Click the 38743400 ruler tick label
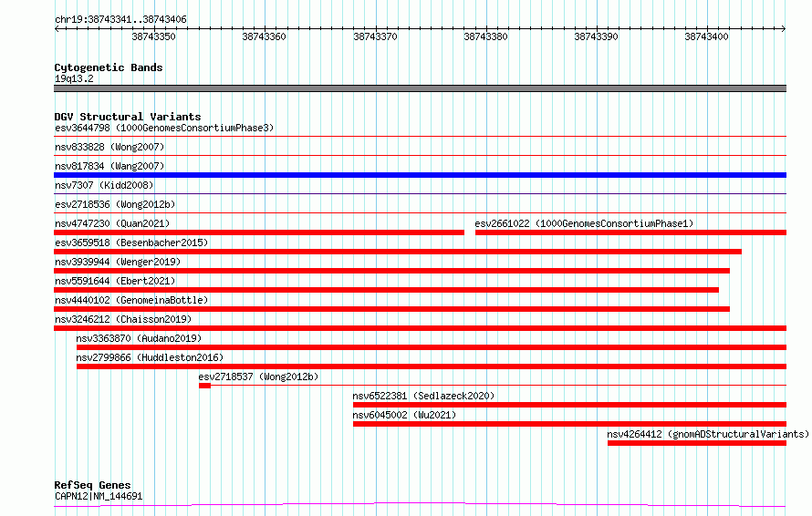812x516 pixels. click(x=706, y=36)
